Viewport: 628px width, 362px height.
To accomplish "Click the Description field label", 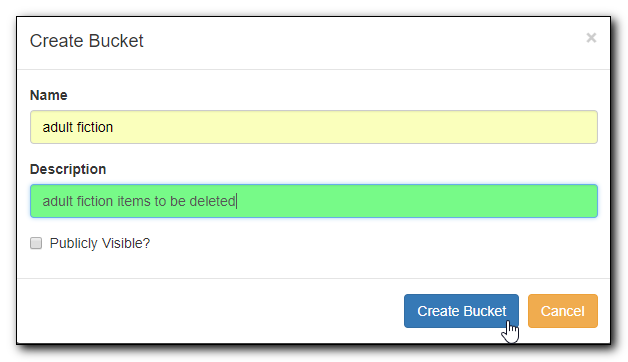I will [x=68, y=169].
